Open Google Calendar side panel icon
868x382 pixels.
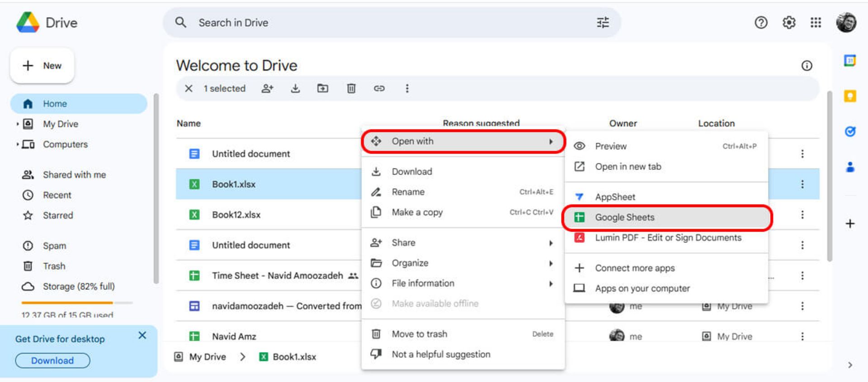(x=850, y=60)
